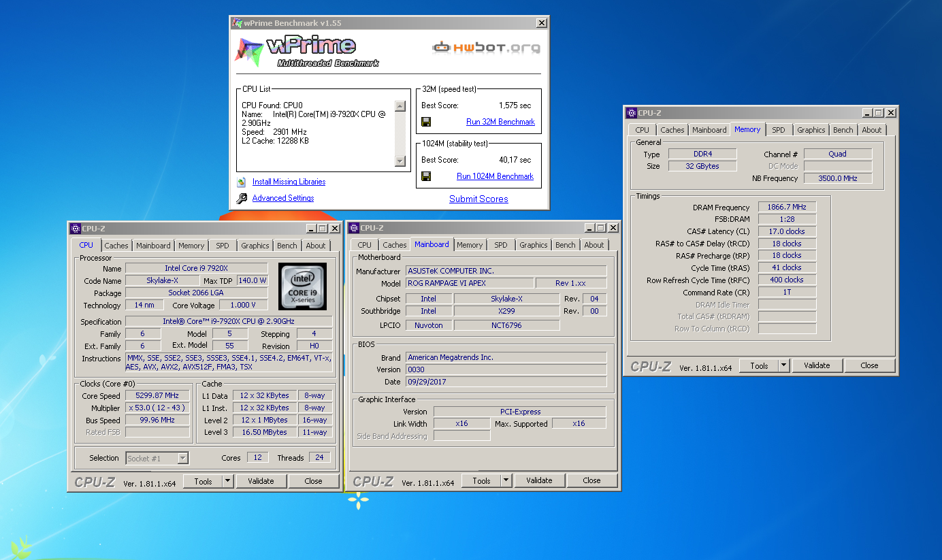Click the CPU-Z title icon in the Memory window
The image size is (942, 560).
[x=632, y=113]
